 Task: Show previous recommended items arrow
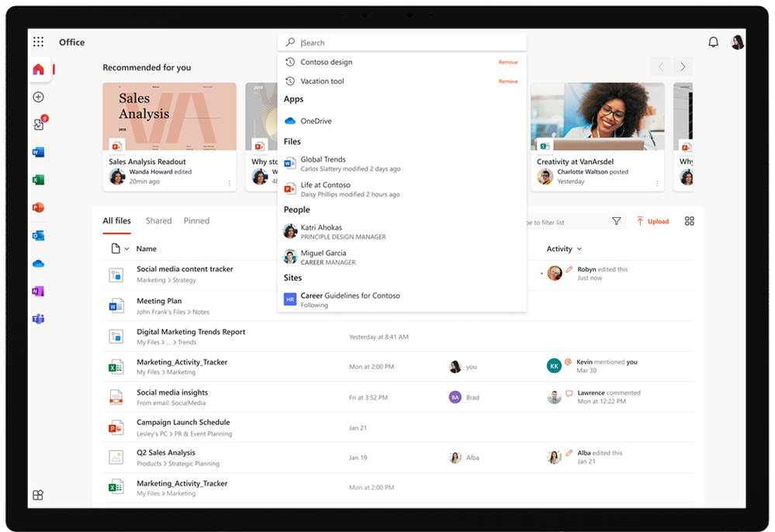coord(661,67)
